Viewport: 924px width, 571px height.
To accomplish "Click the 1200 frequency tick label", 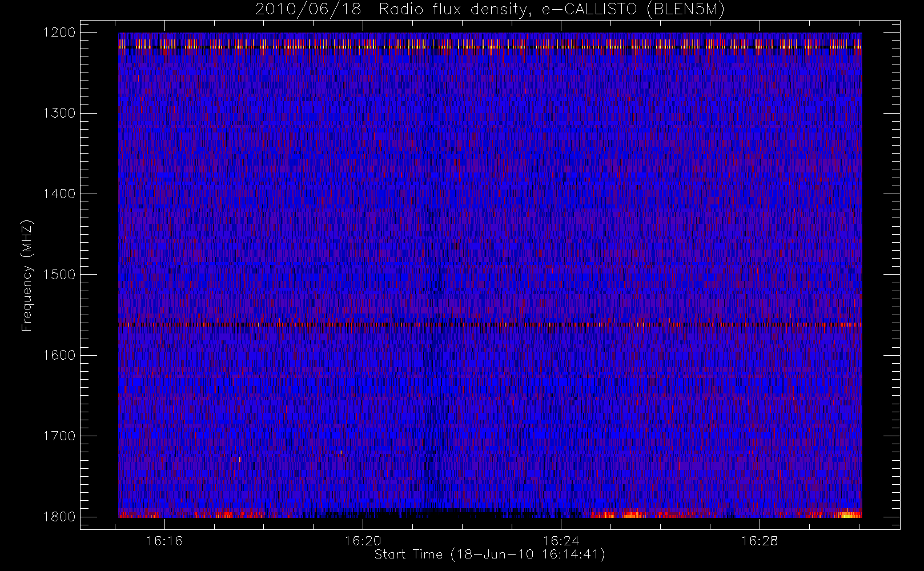I will [59, 33].
